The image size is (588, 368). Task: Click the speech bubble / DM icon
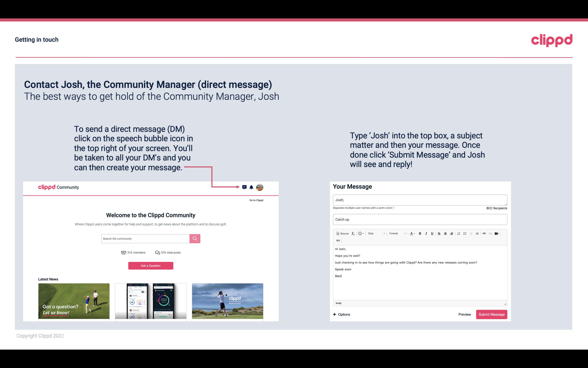coord(244,187)
